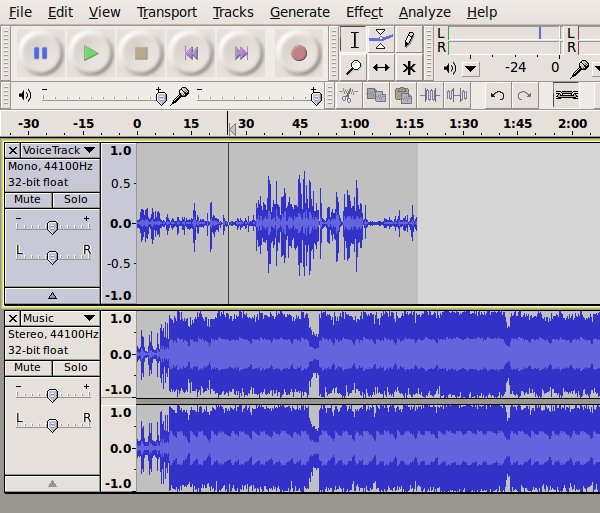Viewport: 600px width, 513px height.
Task: Collapse the Music track using bottom triangle
Action: pos(52,484)
